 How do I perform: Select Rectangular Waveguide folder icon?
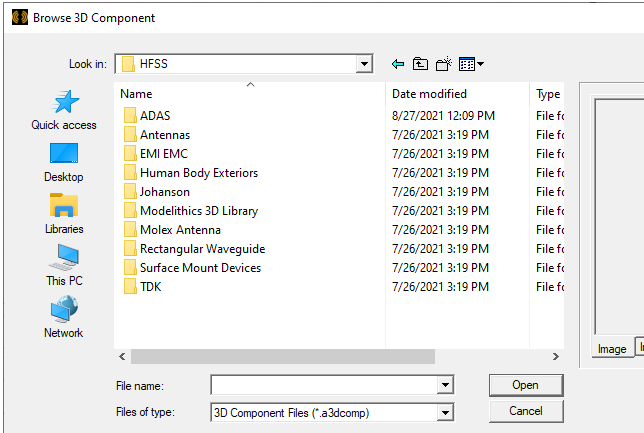click(130, 249)
